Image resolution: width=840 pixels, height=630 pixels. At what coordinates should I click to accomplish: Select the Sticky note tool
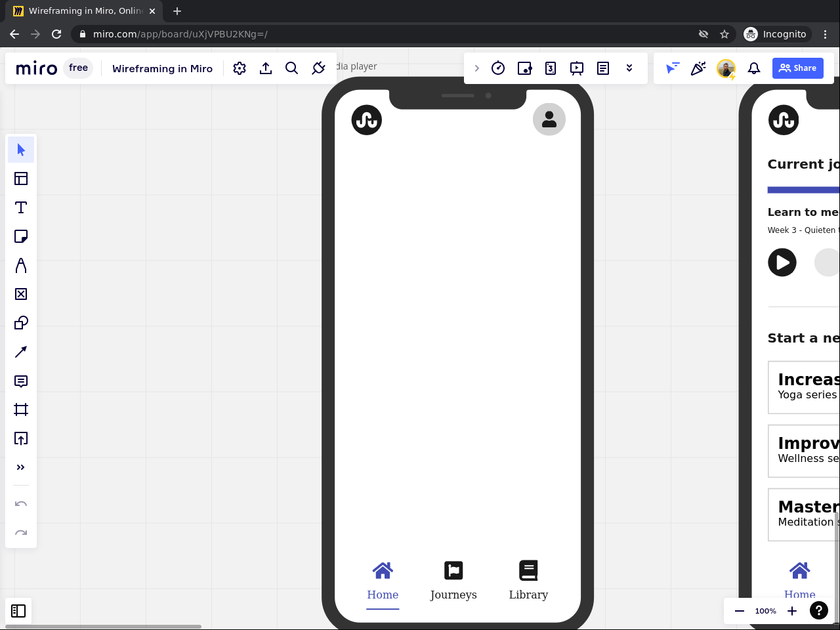pos(21,236)
